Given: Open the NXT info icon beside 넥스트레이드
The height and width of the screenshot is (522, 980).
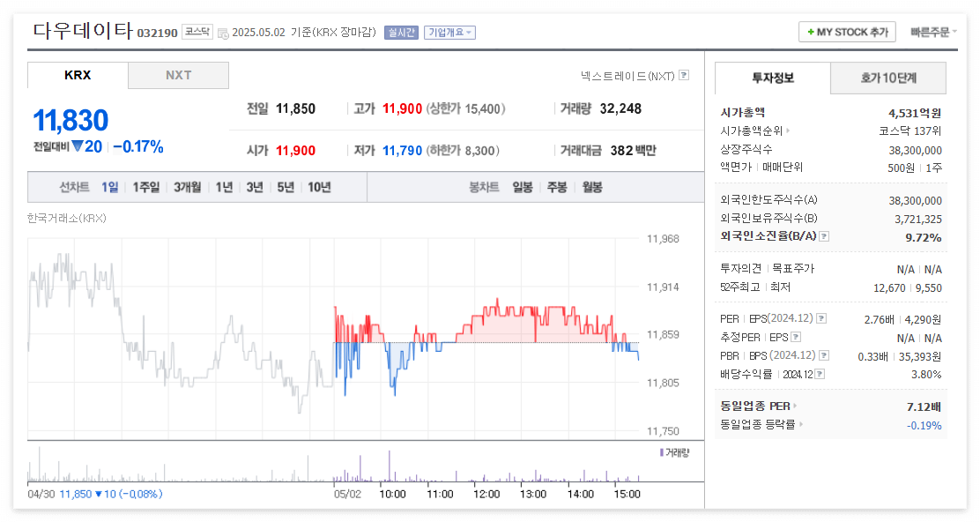Looking at the screenshot, I should click(684, 75).
